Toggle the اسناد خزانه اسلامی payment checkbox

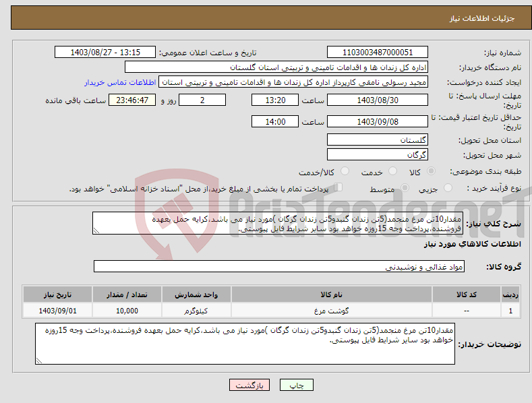[338, 187]
